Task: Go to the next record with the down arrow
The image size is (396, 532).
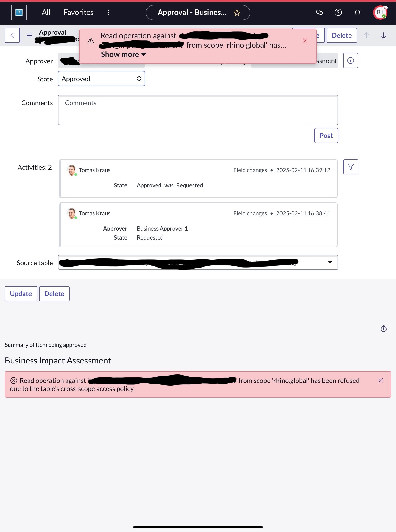Action: coord(383,35)
